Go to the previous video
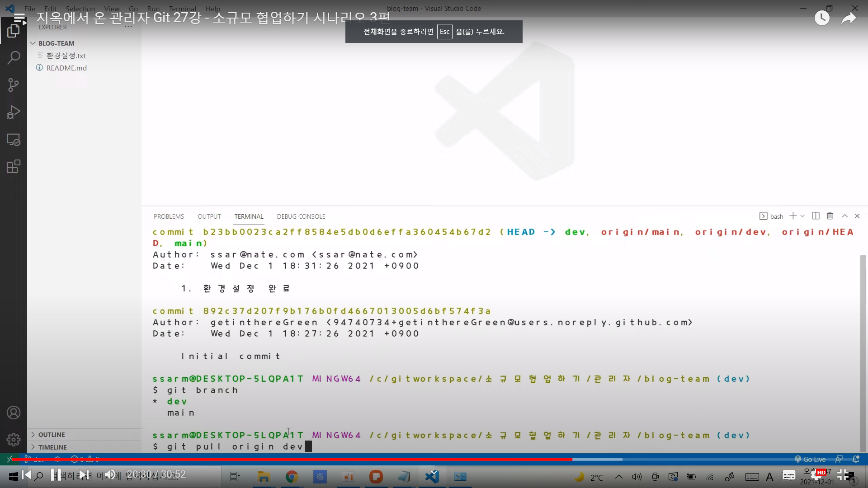Viewport: 868px width, 488px height. [27, 474]
